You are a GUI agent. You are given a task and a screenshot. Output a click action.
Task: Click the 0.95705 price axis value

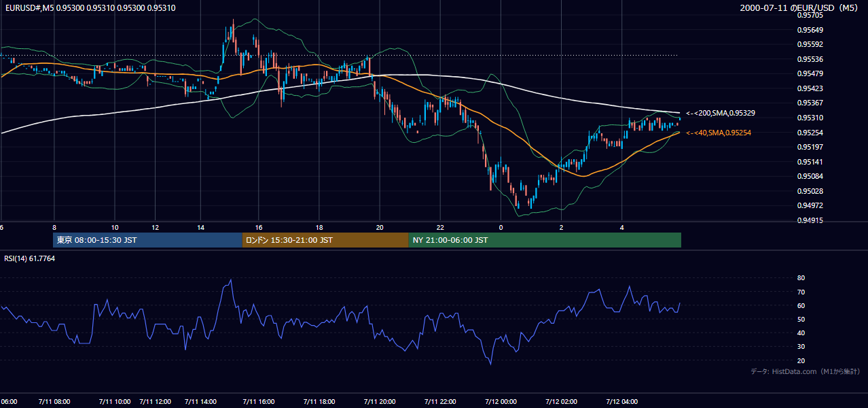pyautogui.click(x=810, y=15)
